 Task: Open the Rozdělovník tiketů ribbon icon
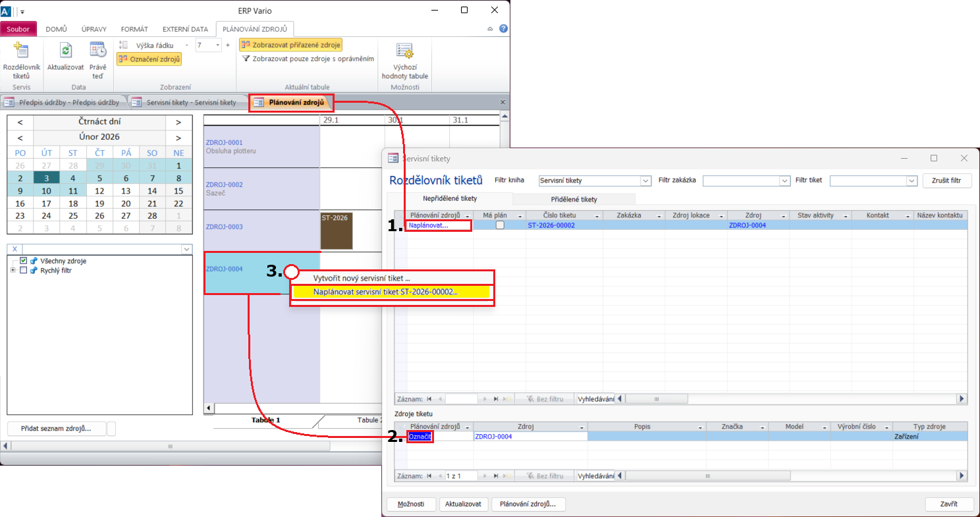(22, 51)
